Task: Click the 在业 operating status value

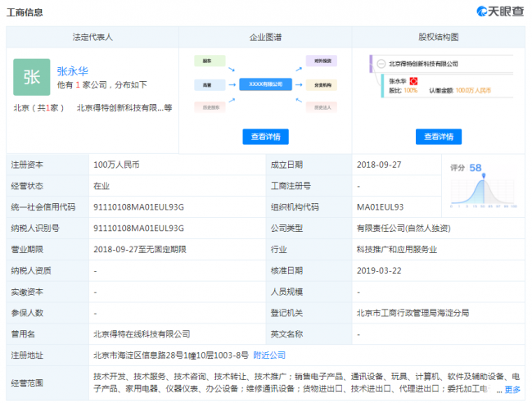Action: coord(101,186)
